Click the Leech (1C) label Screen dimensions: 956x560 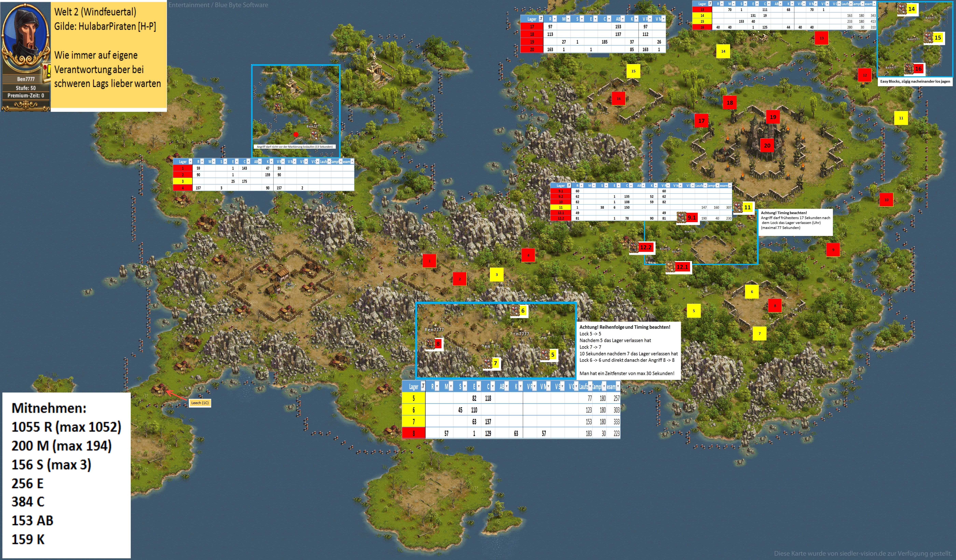click(200, 403)
